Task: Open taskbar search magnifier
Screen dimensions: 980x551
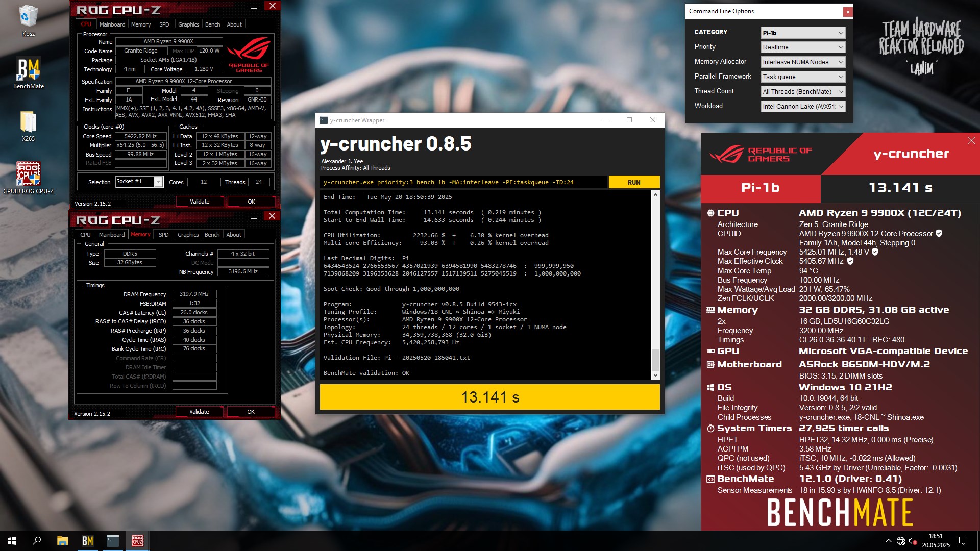Action: (x=37, y=541)
